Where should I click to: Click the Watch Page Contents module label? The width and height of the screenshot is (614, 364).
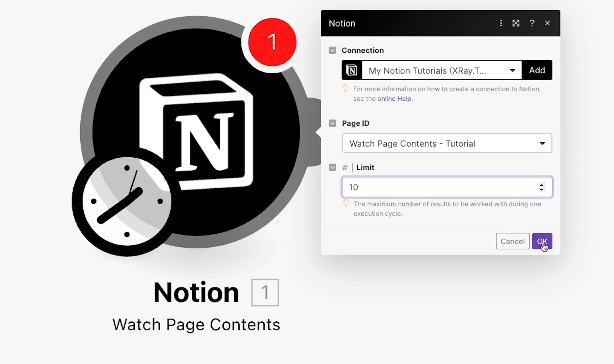tap(196, 325)
